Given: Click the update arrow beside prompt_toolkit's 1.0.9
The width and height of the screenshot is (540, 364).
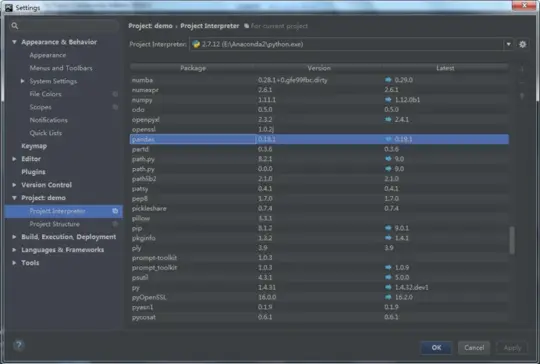Looking at the screenshot, I should point(388,267).
